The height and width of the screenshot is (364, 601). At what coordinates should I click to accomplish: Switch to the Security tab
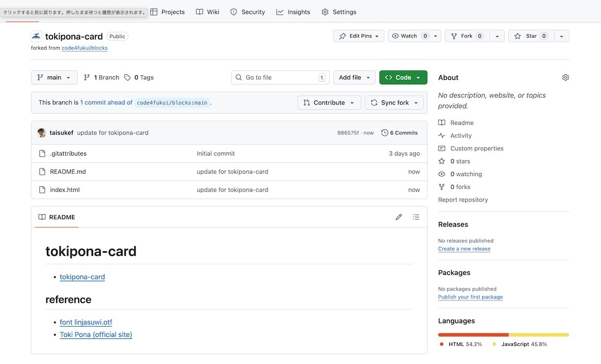pos(248,12)
